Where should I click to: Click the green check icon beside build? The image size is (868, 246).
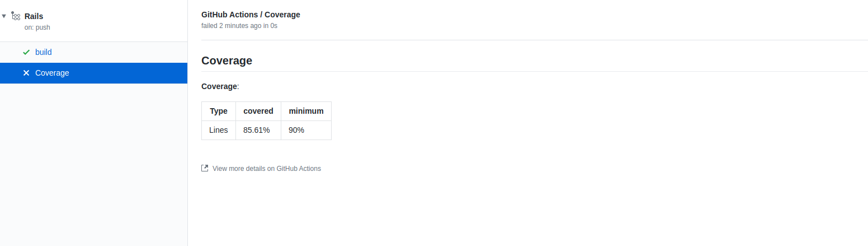point(26,52)
